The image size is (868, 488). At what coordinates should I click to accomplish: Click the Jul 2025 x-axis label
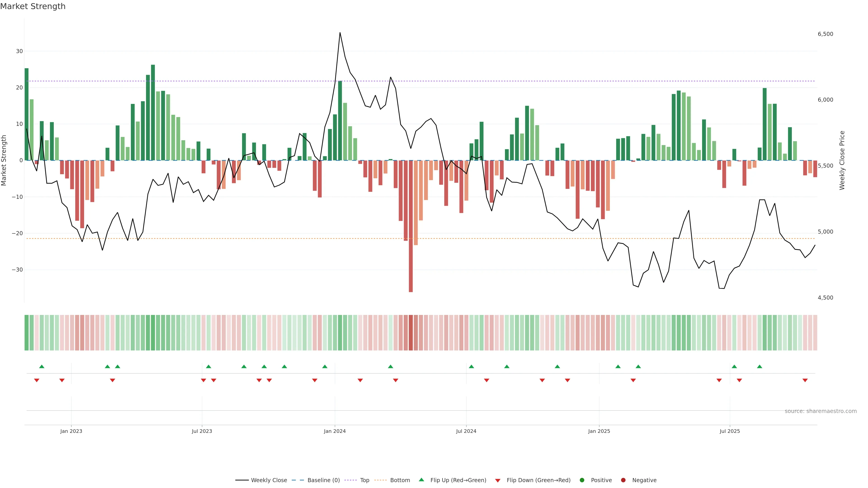pos(729,431)
